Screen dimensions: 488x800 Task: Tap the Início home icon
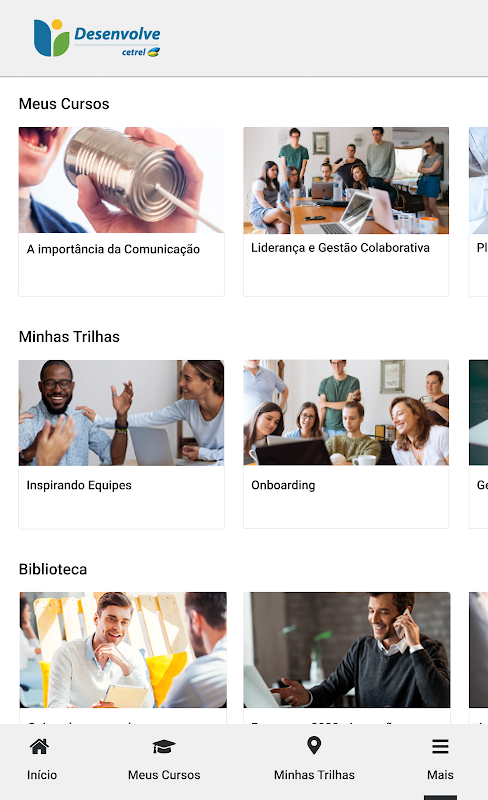(39, 746)
